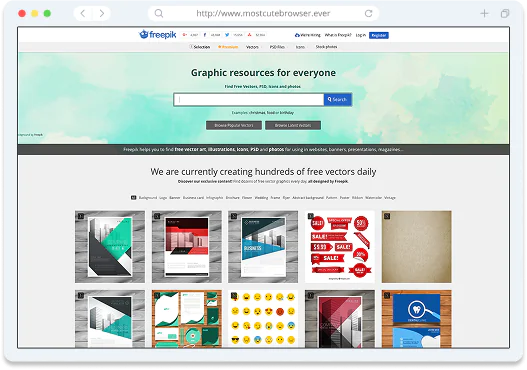Open a new tab with the plus icon
The height and width of the screenshot is (370, 527).
point(484,13)
